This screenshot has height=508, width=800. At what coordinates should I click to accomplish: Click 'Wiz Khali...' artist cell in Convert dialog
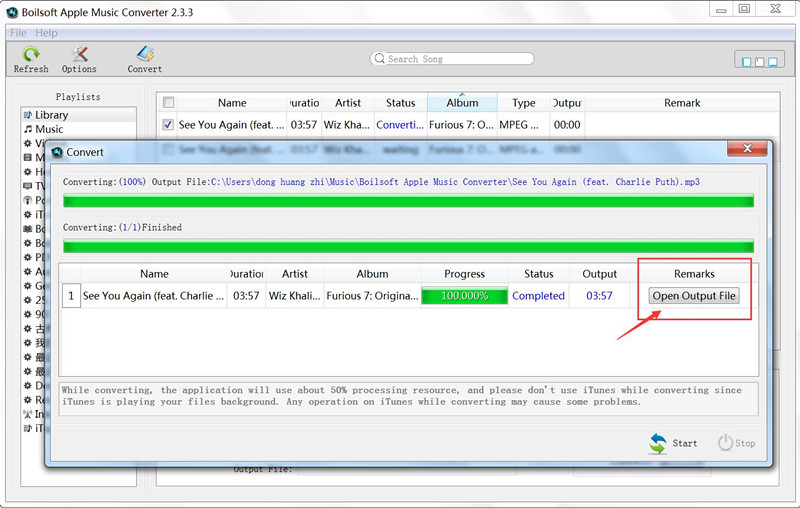point(294,296)
